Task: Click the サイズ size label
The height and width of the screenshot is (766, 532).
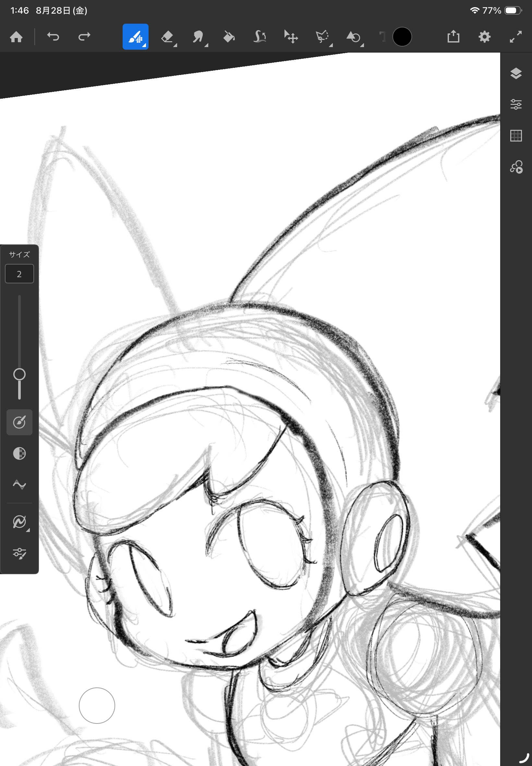Action: pyautogui.click(x=19, y=254)
